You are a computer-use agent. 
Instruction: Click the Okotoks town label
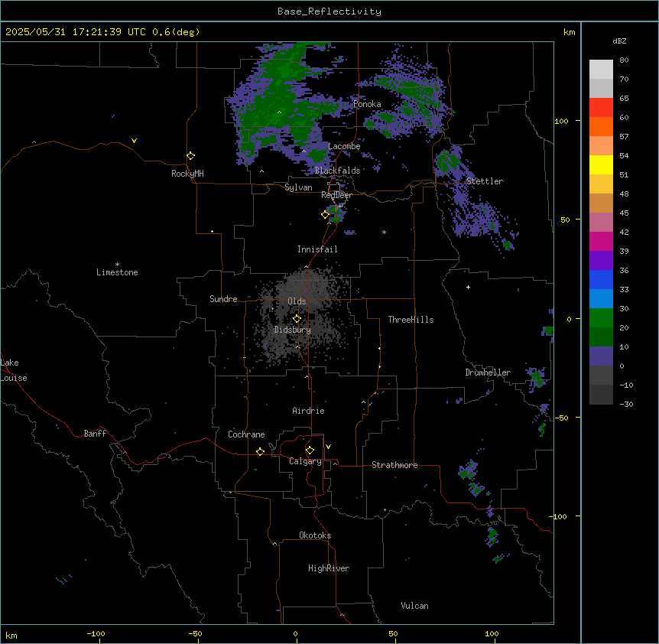pyautogui.click(x=315, y=535)
